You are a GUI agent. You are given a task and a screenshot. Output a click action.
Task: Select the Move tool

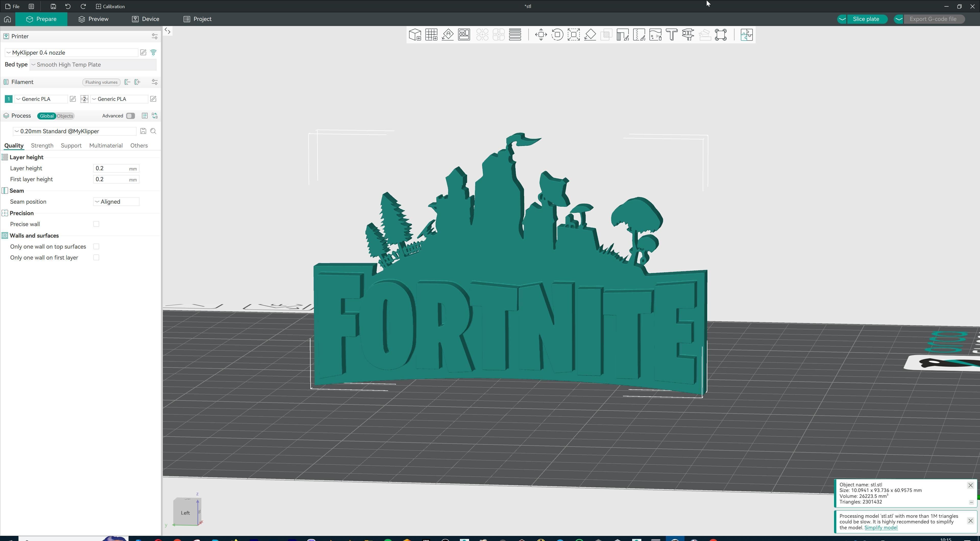tap(541, 35)
